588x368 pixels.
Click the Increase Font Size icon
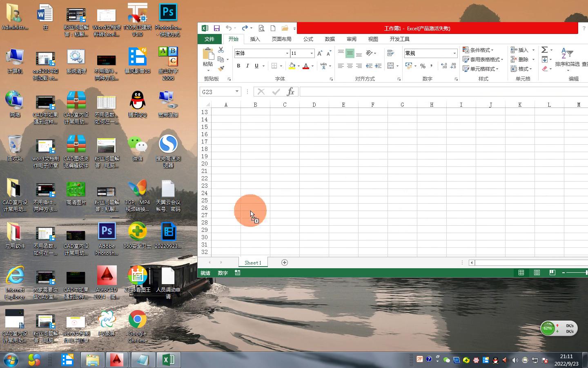click(320, 53)
